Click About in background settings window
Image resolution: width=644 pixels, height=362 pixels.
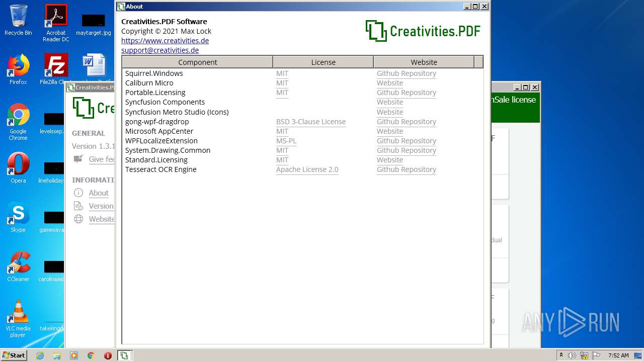tap(99, 193)
